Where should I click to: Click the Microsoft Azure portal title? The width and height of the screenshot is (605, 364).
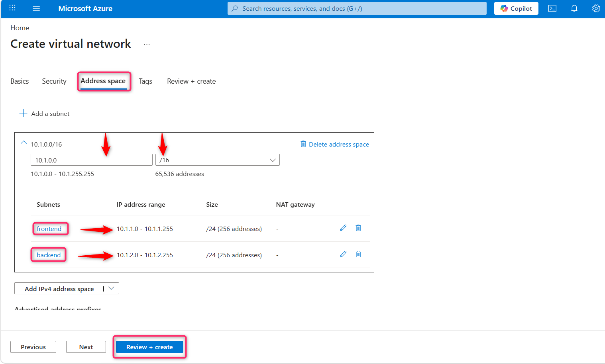pyautogui.click(x=85, y=8)
